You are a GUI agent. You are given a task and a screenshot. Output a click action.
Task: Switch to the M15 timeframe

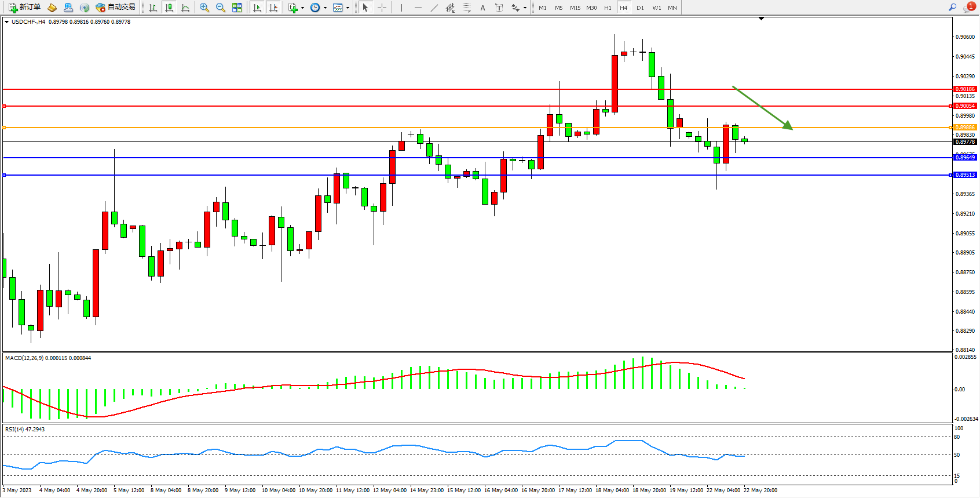pyautogui.click(x=575, y=8)
